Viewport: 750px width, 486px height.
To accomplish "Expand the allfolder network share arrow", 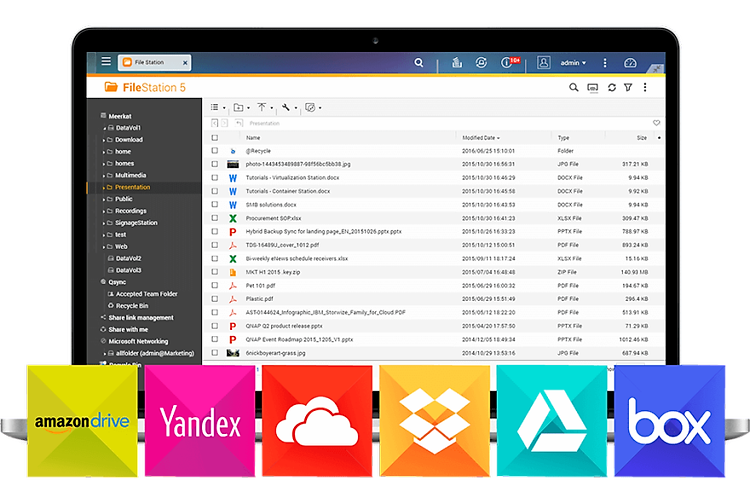I will point(104,354).
